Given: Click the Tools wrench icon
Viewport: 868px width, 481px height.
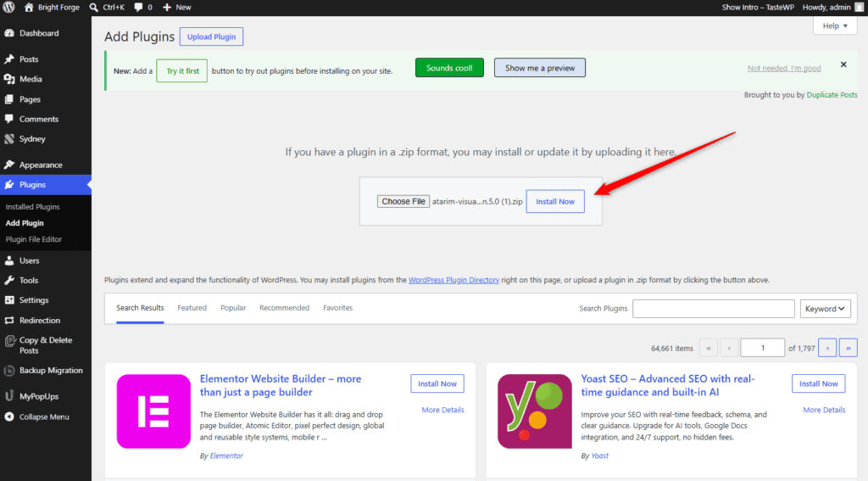Looking at the screenshot, I should coord(9,281).
